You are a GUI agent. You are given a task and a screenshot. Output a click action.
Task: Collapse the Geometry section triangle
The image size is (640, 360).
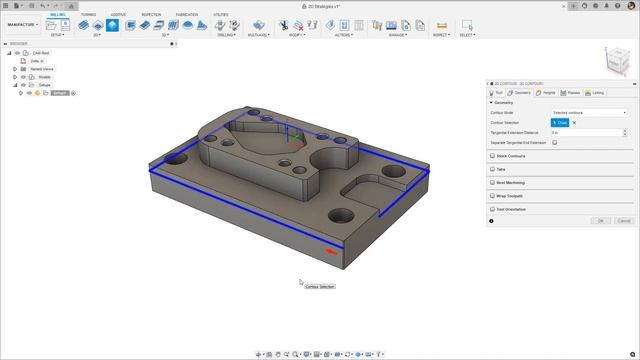[491, 103]
